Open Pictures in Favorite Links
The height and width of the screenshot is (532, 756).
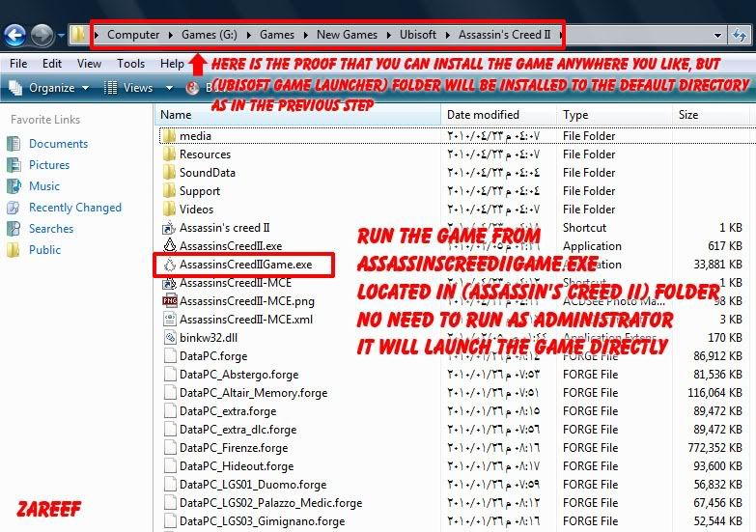pos(49,165)
